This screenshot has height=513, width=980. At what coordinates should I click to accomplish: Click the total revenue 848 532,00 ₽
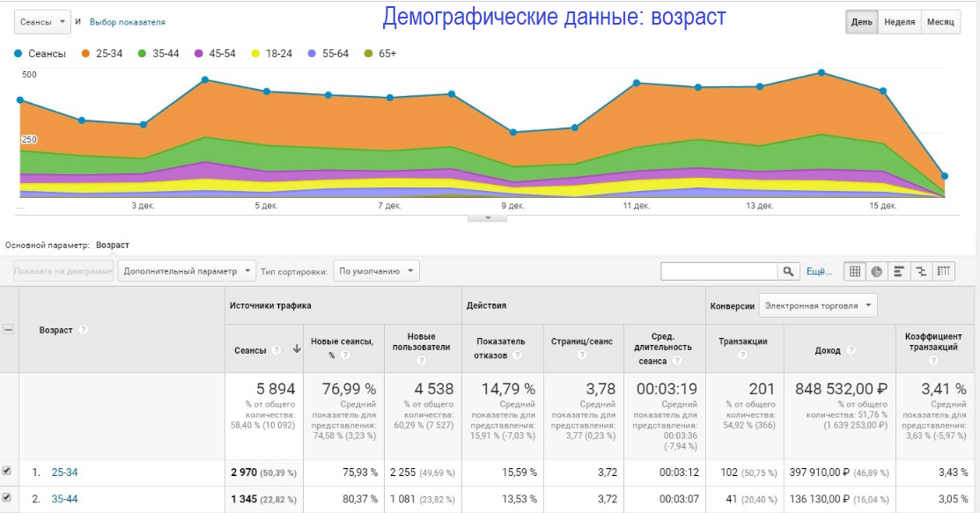click(x=841, y=389)
